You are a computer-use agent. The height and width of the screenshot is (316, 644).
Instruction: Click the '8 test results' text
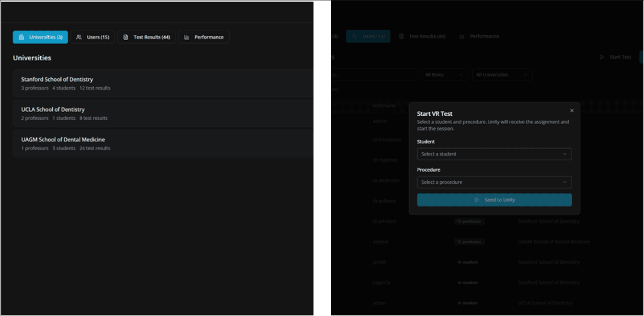(93, 118)
